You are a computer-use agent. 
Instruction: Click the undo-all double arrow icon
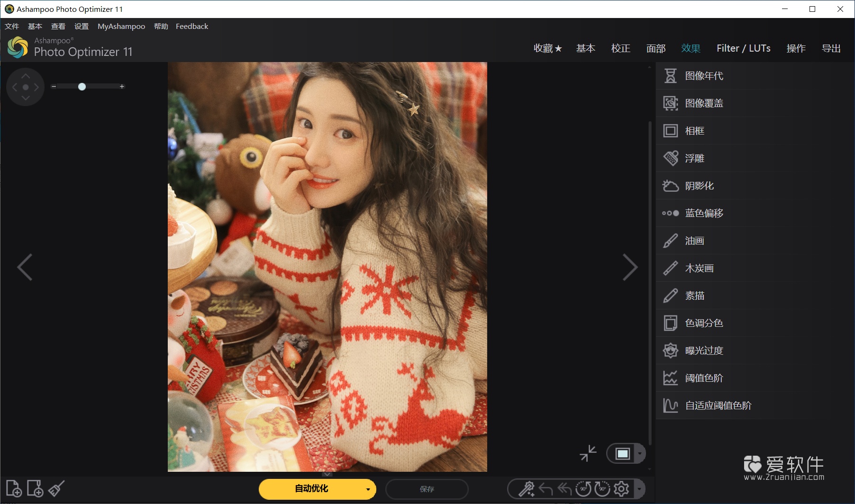[x=564, y=489]
